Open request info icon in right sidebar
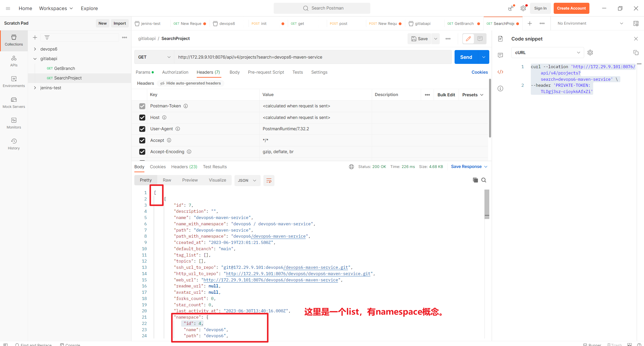 (x=500, y=89)
